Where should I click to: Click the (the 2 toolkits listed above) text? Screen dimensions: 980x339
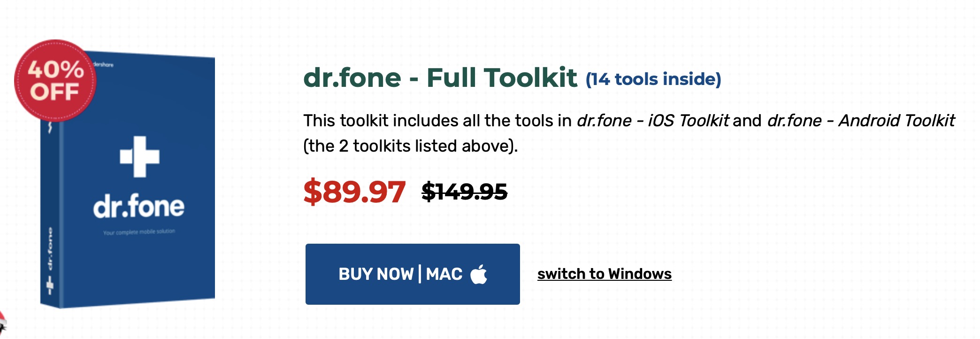[410, 146]
